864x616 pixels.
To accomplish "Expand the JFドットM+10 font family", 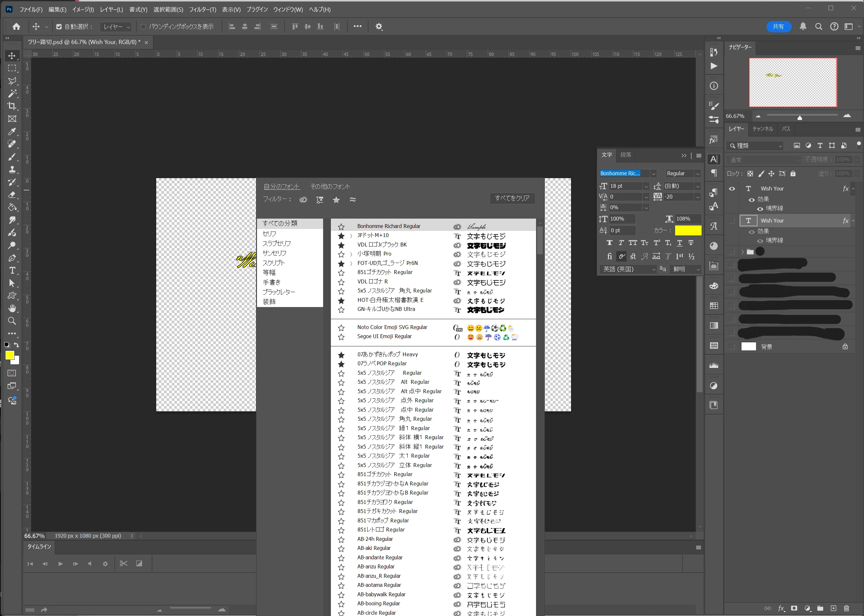I will [x=351, y=235].
